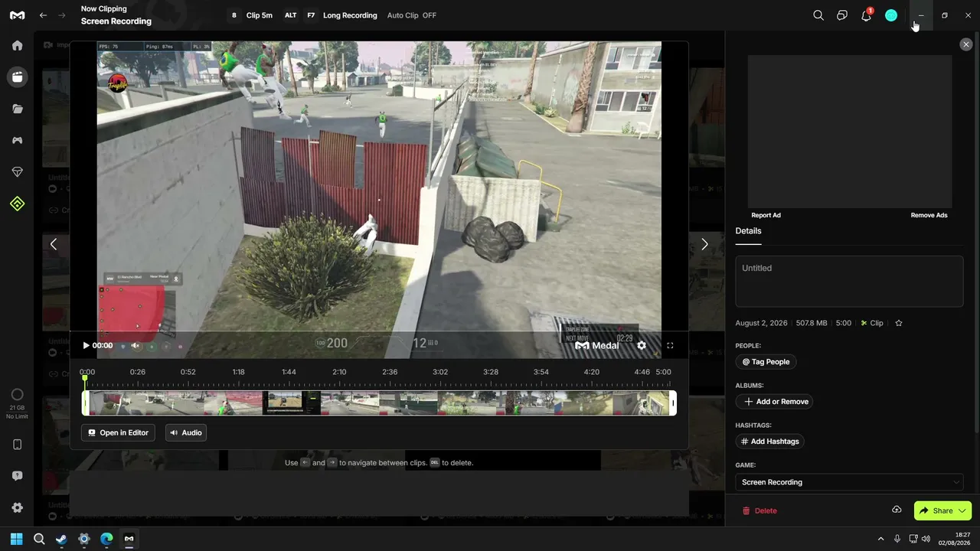Go to the next clip
980x551 pixels.
pos(704,244)
